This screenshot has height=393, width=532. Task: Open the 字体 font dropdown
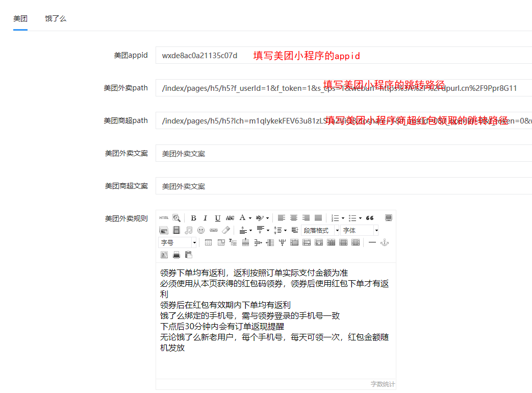coord(360,230)
